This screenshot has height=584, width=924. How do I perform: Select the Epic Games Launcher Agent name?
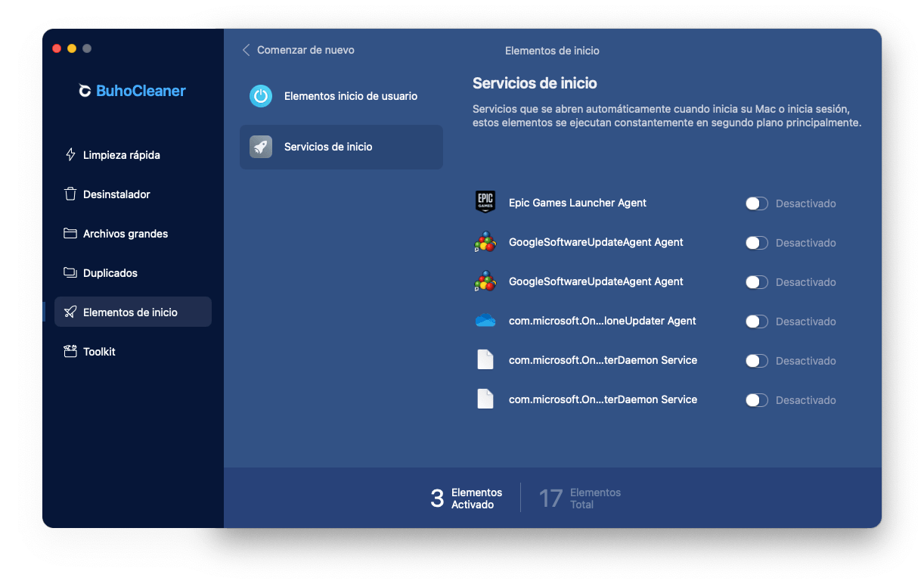578,203
